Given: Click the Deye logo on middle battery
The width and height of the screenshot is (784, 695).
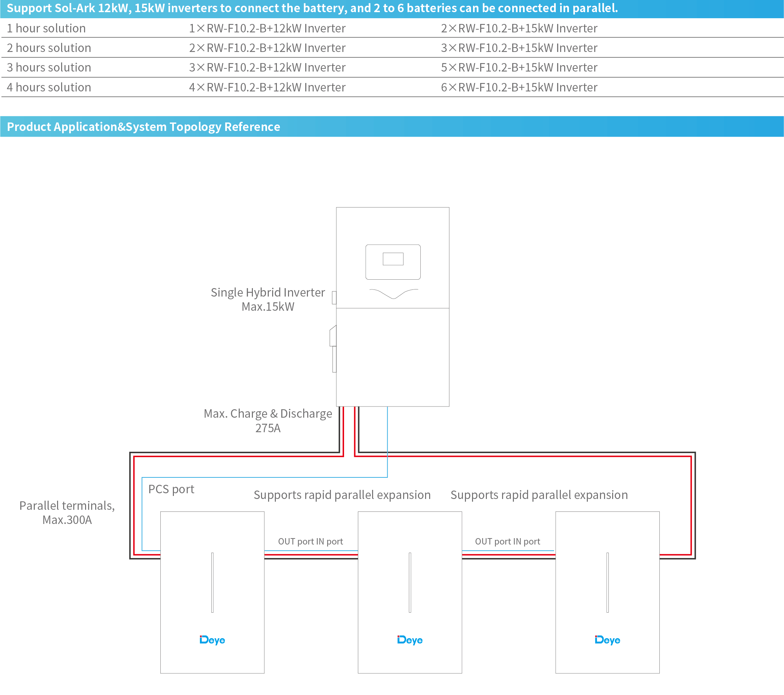Looking at the screenshot, I should point(410,640).
